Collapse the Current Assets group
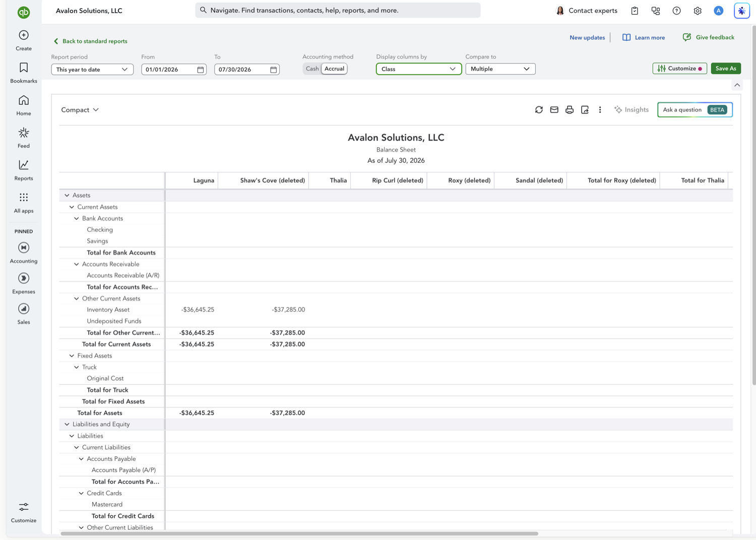The image size is (756, 540). (72, 207)
